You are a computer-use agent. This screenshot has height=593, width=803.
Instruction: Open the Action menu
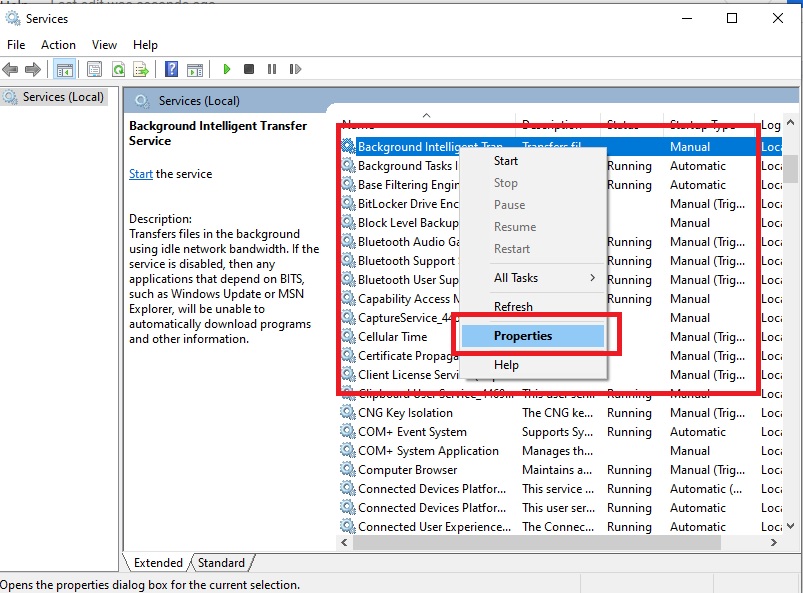point(58,45)
